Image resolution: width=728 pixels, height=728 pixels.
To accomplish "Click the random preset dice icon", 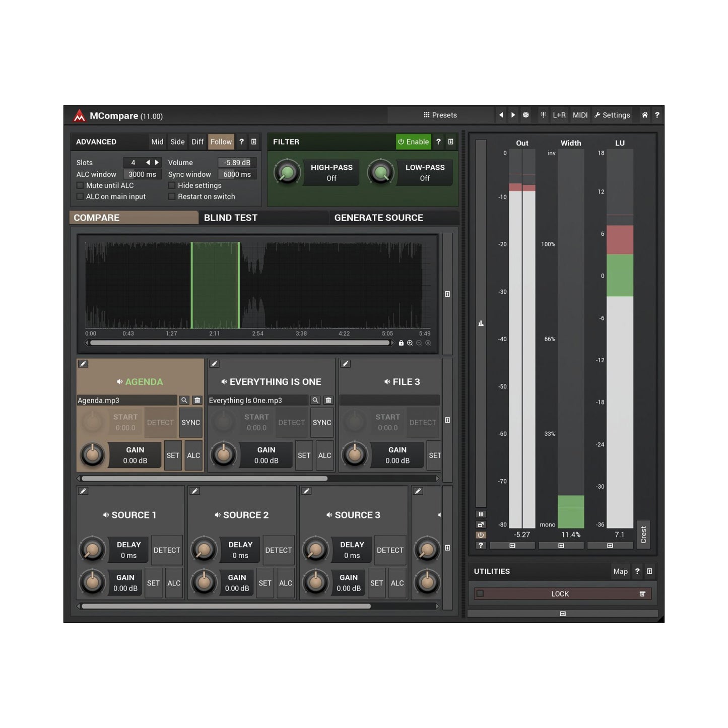I will 525,115.
